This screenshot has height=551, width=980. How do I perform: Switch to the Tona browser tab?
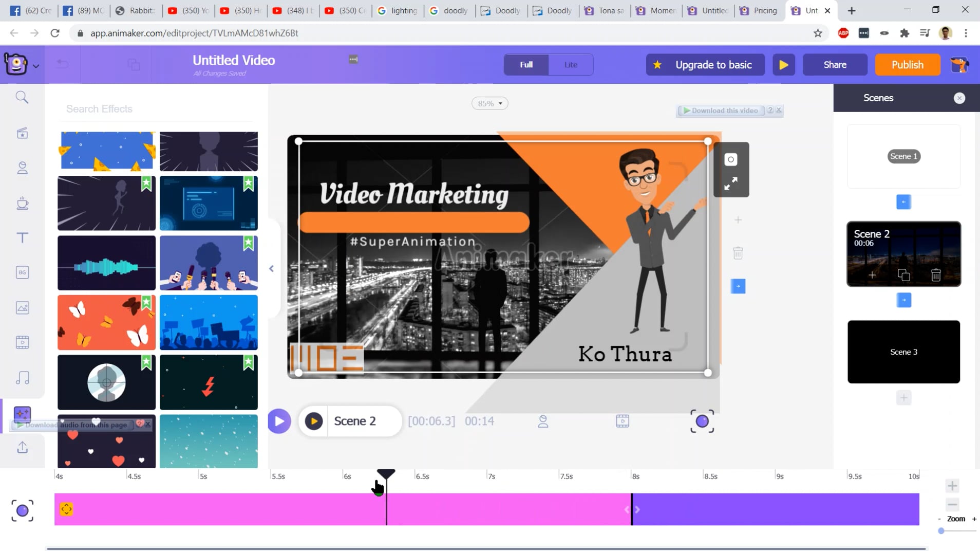point(605,10)
